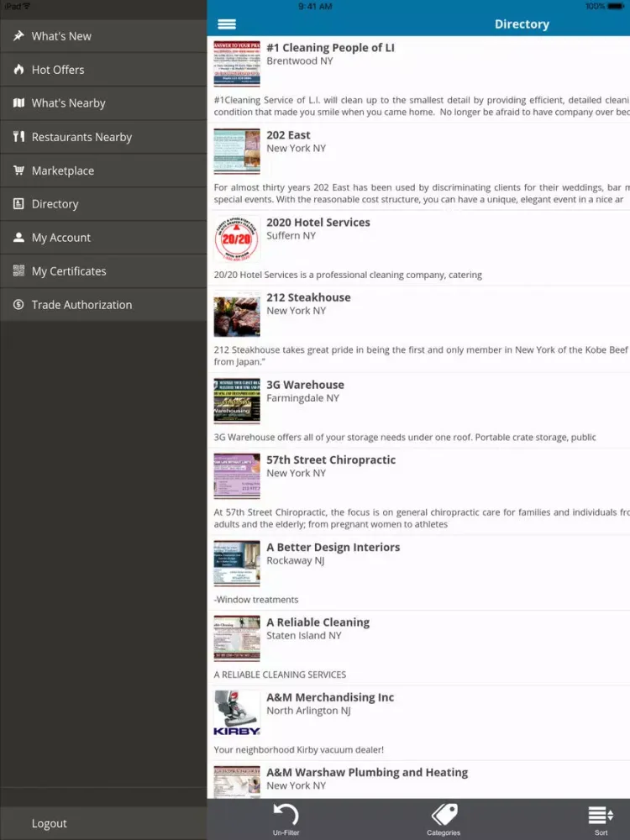Click 'Brentwood NY' location text
Viewport: 630px width, 840px height.
coord(300,61)
